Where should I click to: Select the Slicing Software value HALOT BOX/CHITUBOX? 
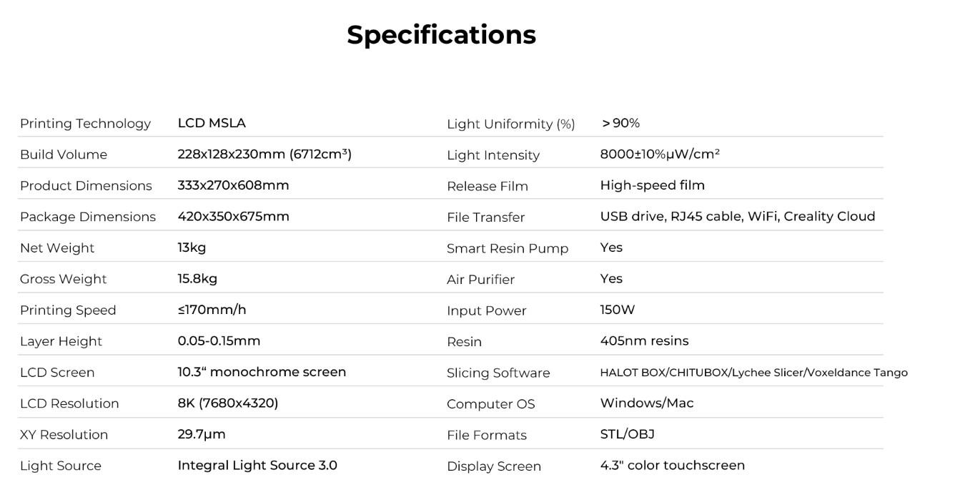(753, 373)
